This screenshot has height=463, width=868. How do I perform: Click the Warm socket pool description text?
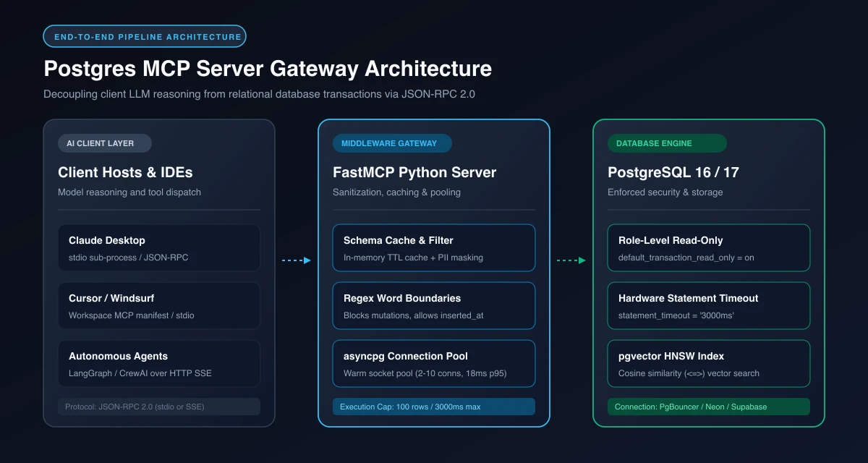pos(424,373)
